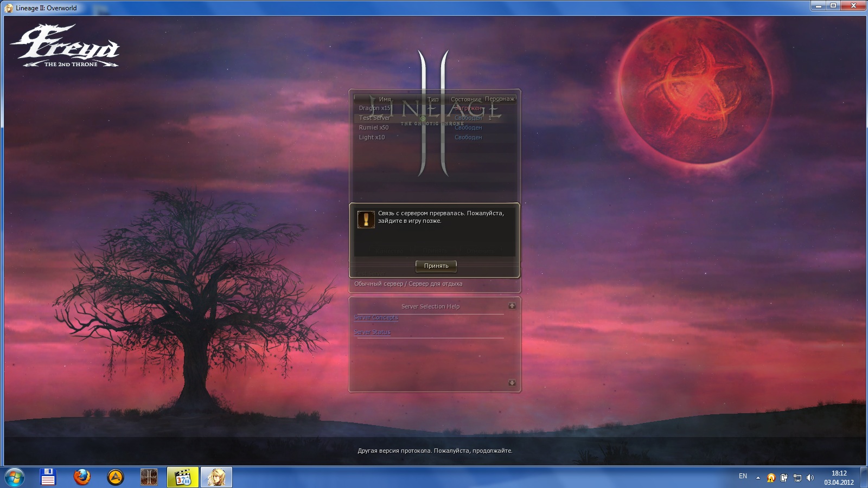Open Media Player Classic taskbar icon
The image size is (868, 488).
[183, 477]
